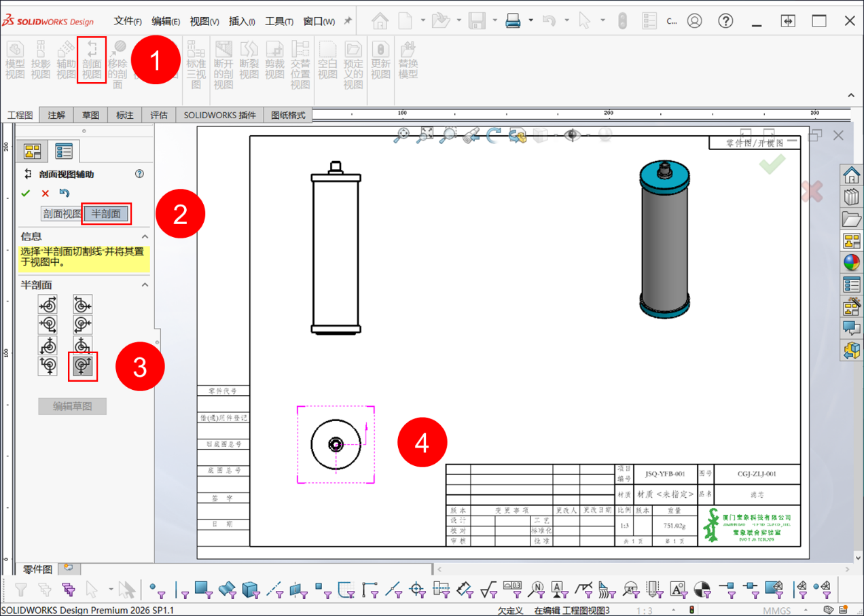Screen dimensions: 864x616
Task: Click the 剖面视图 (Section View) ribbon tool
Action: tap(92, 60)
